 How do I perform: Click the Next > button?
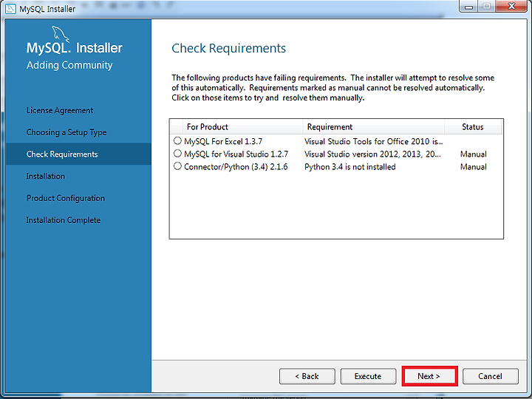point(429,376)
